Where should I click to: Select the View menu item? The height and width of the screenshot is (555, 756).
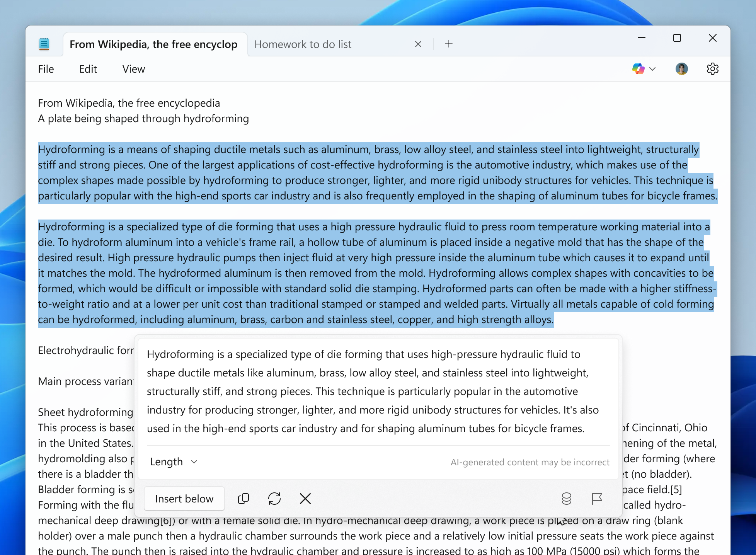pos(133,69)
